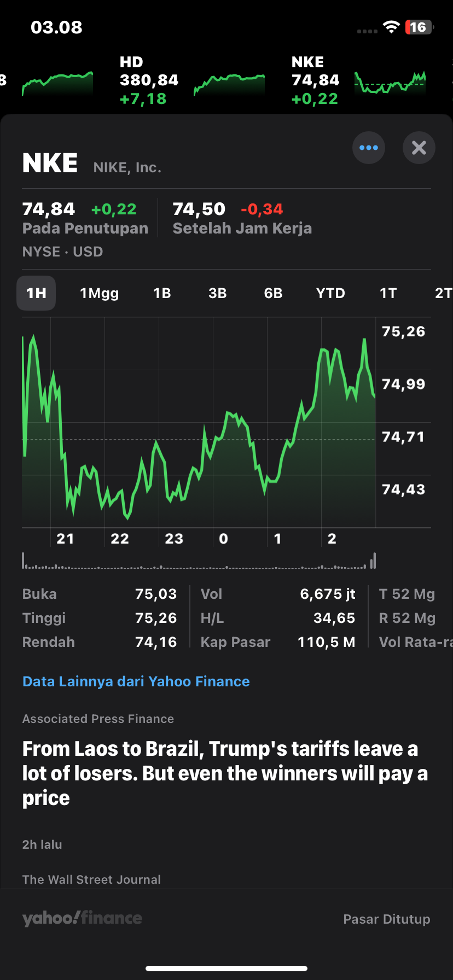453x980 pixels.
Task: Tap the Pasar Ditutup market status
Action: click(387, 919)
